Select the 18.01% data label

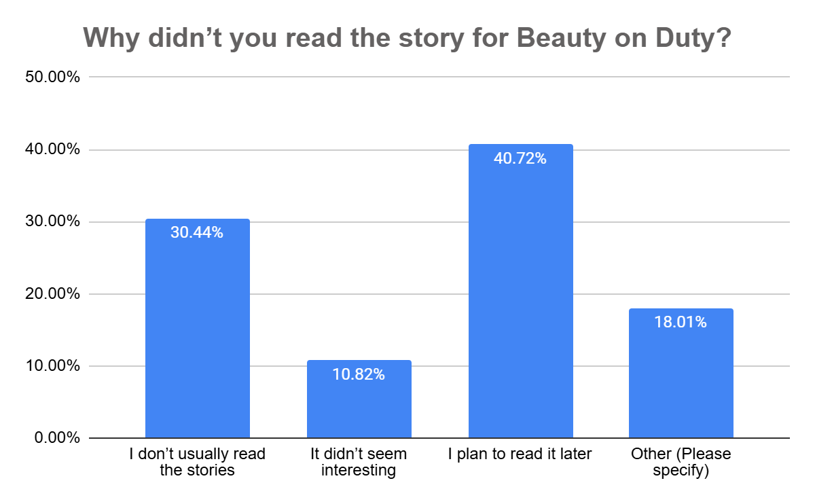click(x=681, y=322)
